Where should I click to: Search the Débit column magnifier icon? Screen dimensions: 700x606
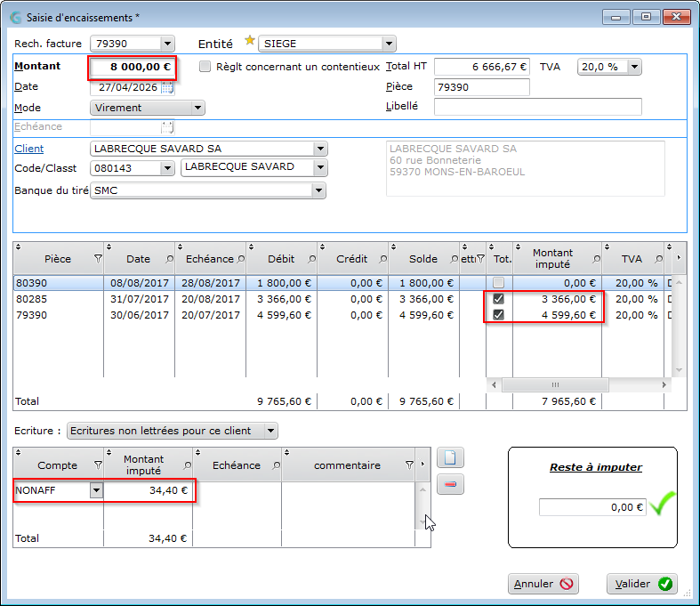coord(311,259)
